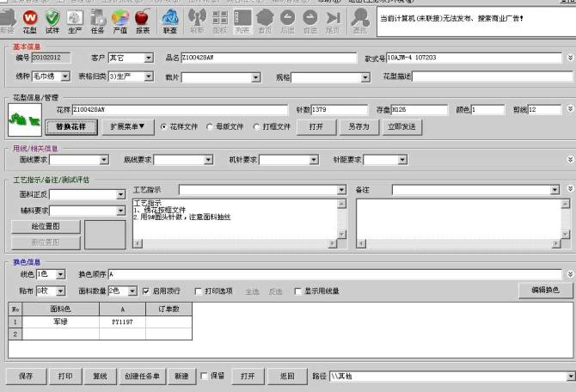Image resolution: width=576 pixels, height=392 pixels.
Task: Open the 试样 shield icon
Action: [x=52, y=19]
